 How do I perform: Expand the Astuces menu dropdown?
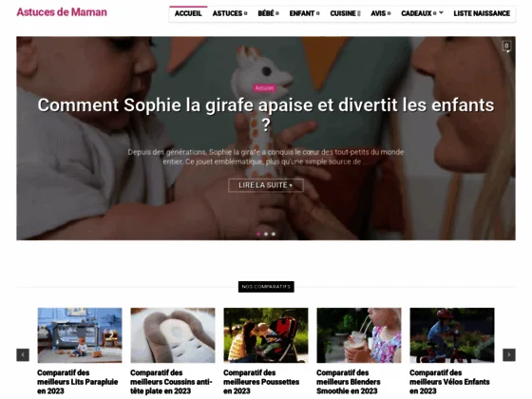point(230,13)
